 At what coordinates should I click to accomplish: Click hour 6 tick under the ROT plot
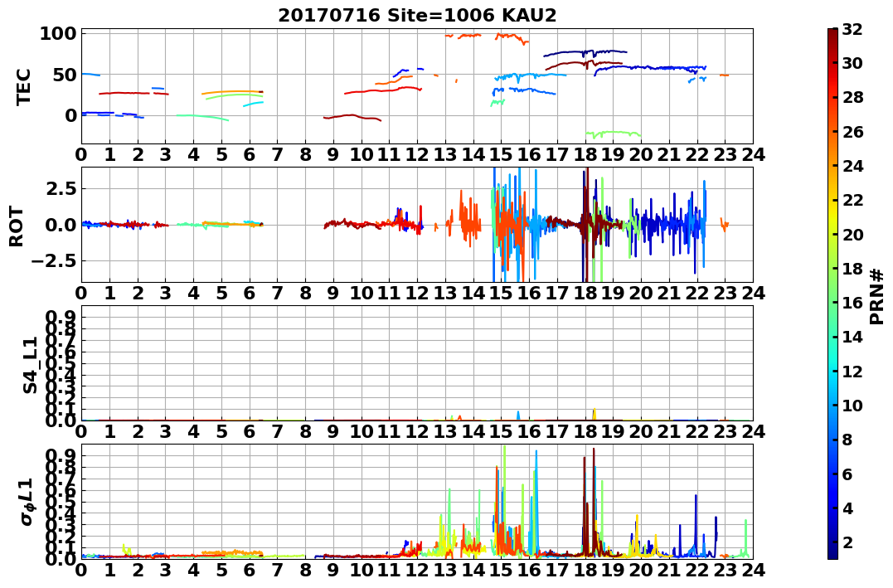click(249, 293)
